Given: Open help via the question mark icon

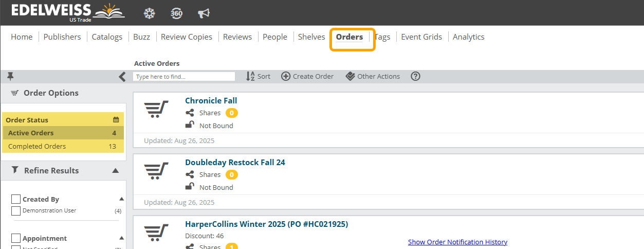Looking at the screenshot, I should coord(415,76).
